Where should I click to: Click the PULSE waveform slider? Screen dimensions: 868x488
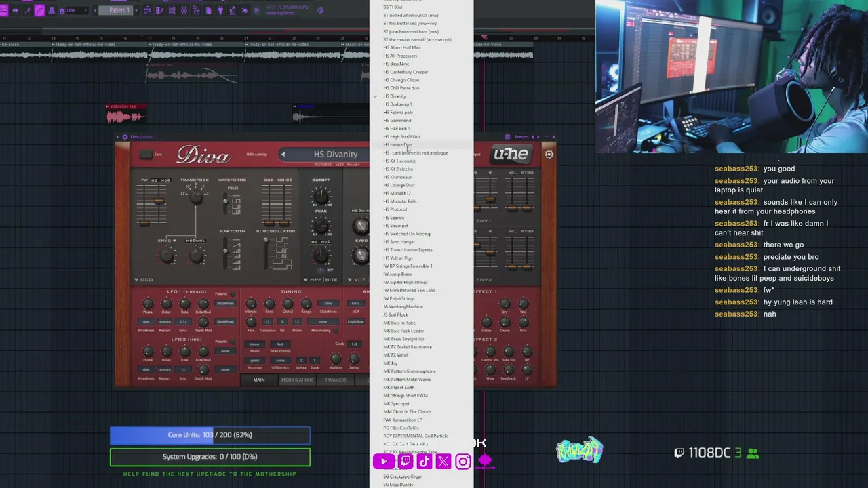click(226, 204)
